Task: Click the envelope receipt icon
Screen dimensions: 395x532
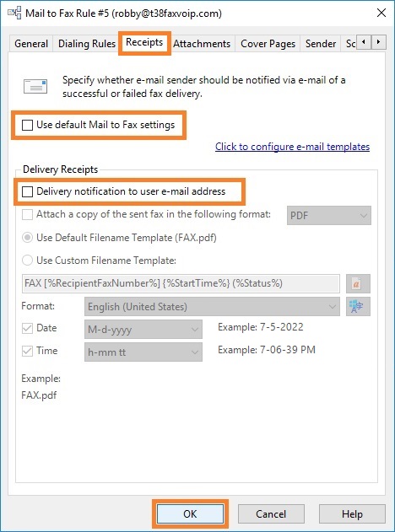Action: (35, 86)
